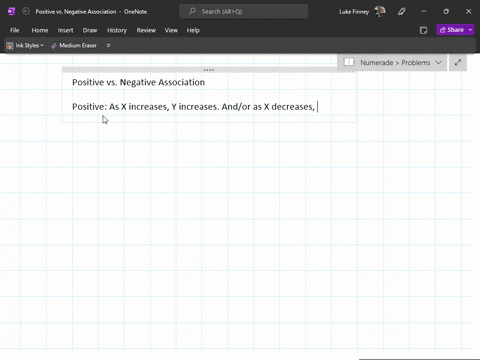Viewport: 480px width, 360px height.
Task: Switch to the Insert tab
Action: [65, 30]
